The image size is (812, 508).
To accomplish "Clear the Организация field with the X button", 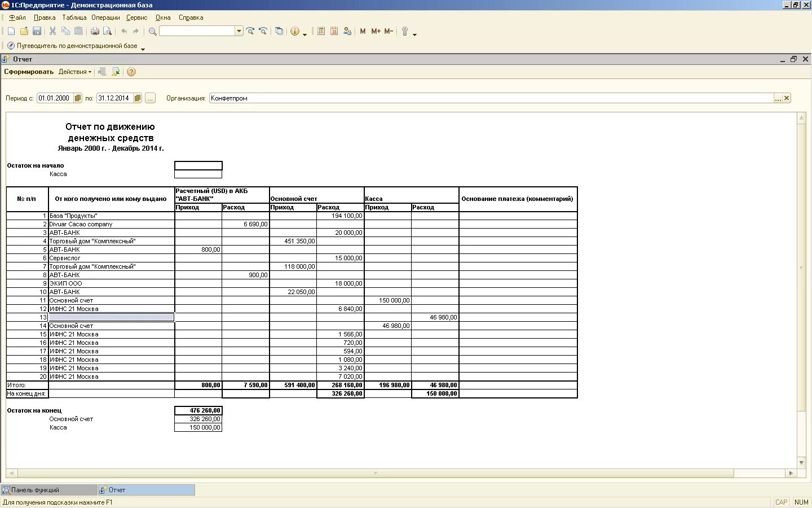I will 787,98.
